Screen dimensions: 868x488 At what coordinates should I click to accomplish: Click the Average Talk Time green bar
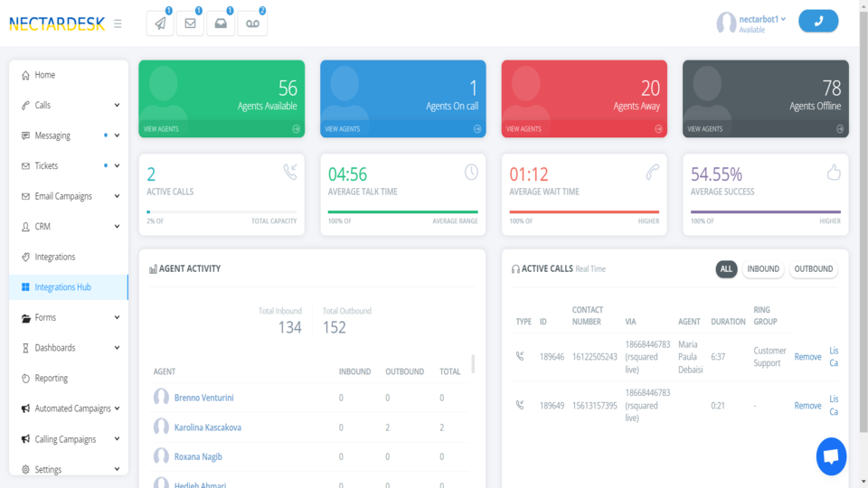coord(403,211)
